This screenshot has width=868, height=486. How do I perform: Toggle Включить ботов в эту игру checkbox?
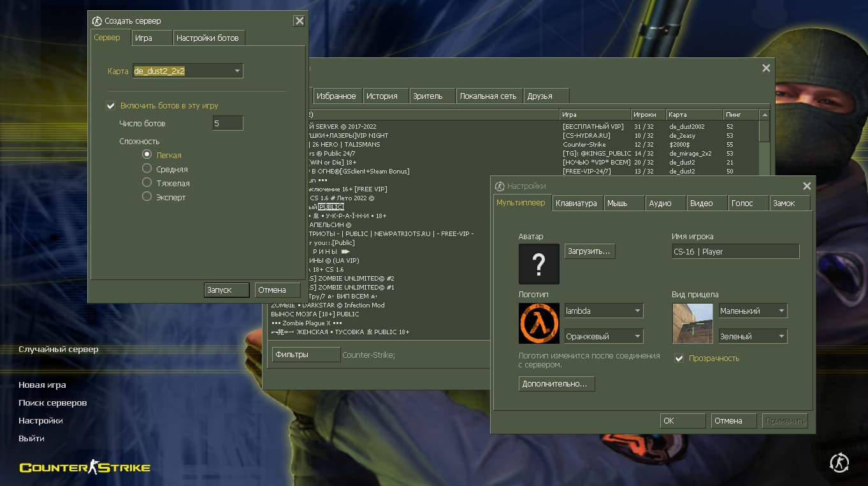[x=111, y=106]
